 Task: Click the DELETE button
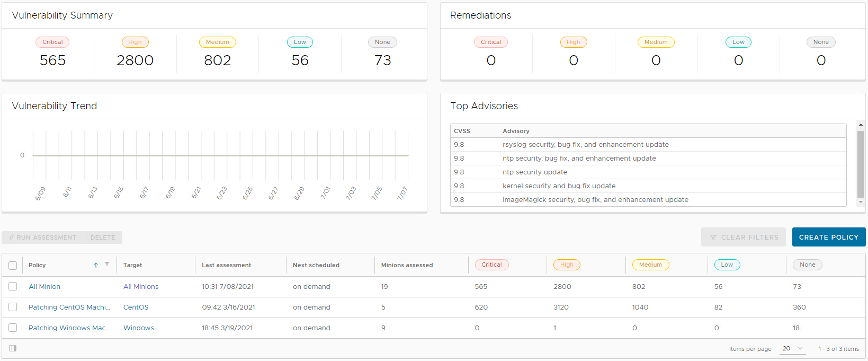click(103, 237)
